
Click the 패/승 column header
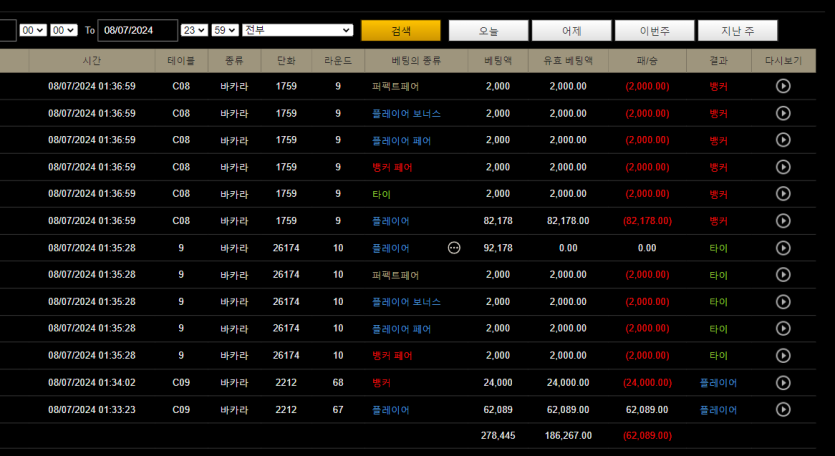coord(647,61)
